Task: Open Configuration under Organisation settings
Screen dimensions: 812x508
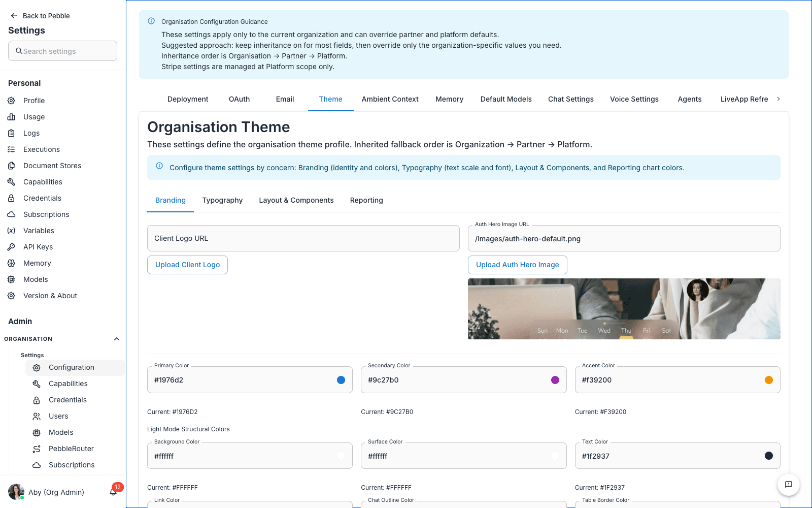Action: click(75, 368)
